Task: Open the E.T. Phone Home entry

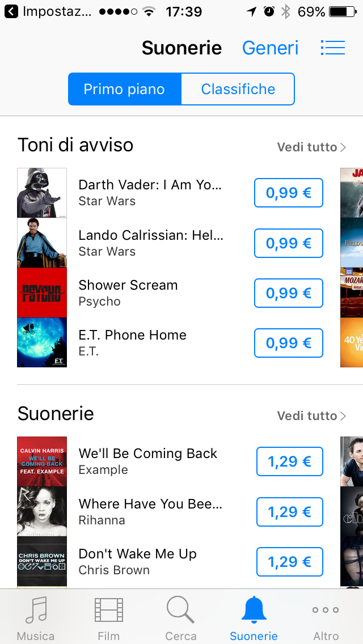Action: click(132, 342)
